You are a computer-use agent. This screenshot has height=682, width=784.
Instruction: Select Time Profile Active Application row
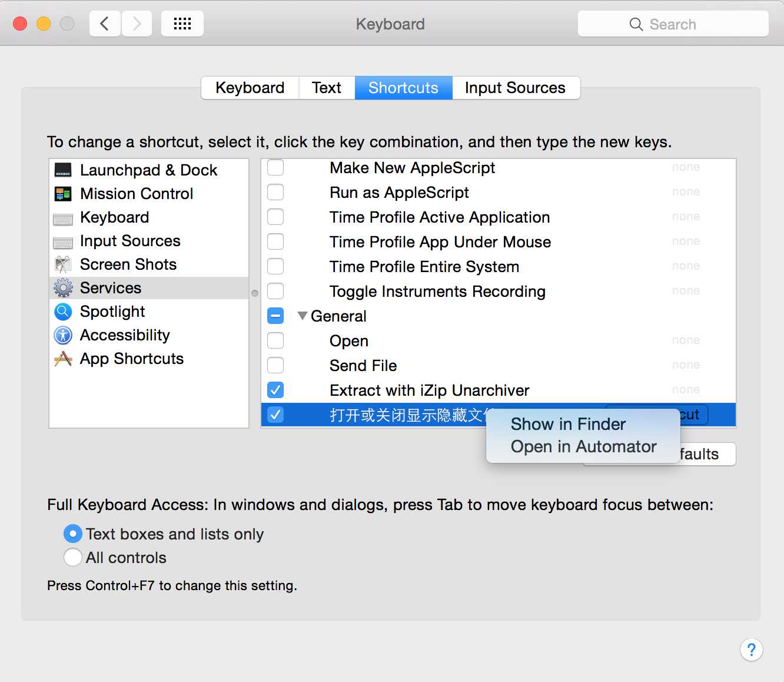coord(498,217)
